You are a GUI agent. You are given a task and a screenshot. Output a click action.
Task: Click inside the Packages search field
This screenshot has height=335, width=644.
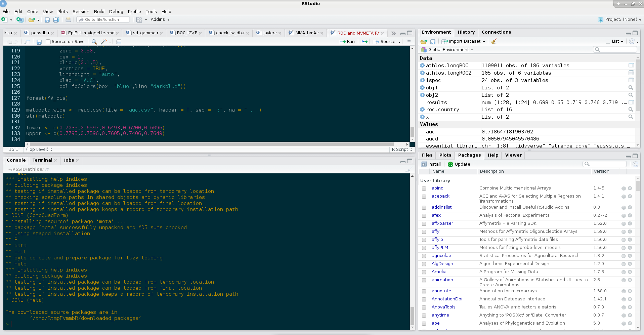605,164
